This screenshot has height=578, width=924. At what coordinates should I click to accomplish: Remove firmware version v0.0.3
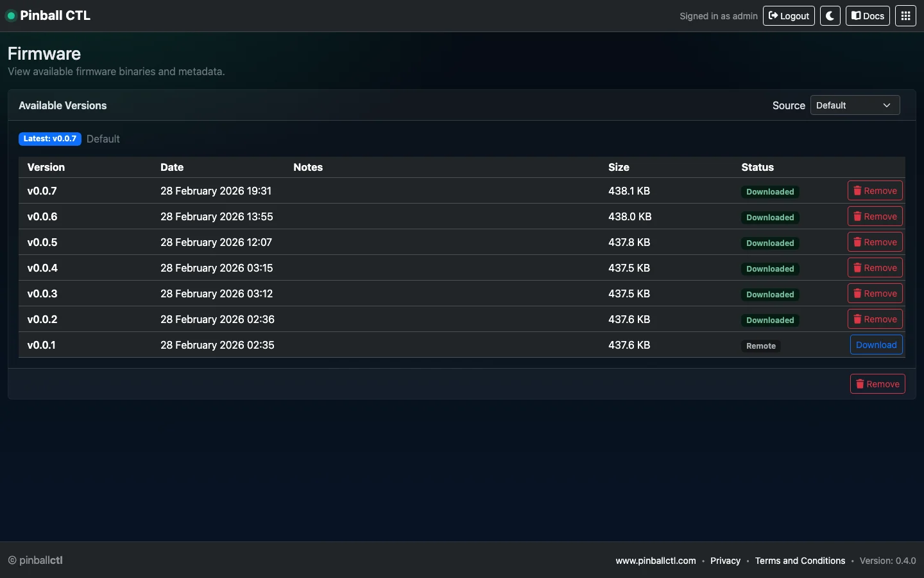click(875, 293)
